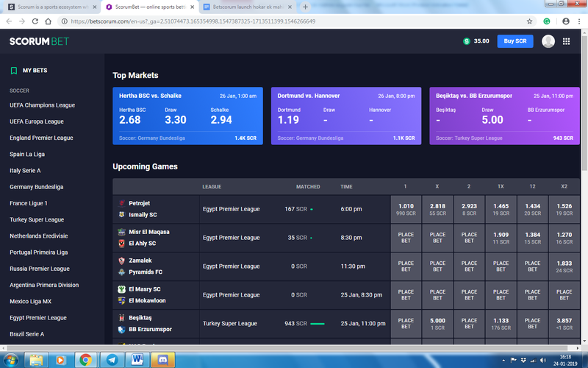The image size is (588, 368).
Task: Go to browser home page
Action: pos(48,21)
